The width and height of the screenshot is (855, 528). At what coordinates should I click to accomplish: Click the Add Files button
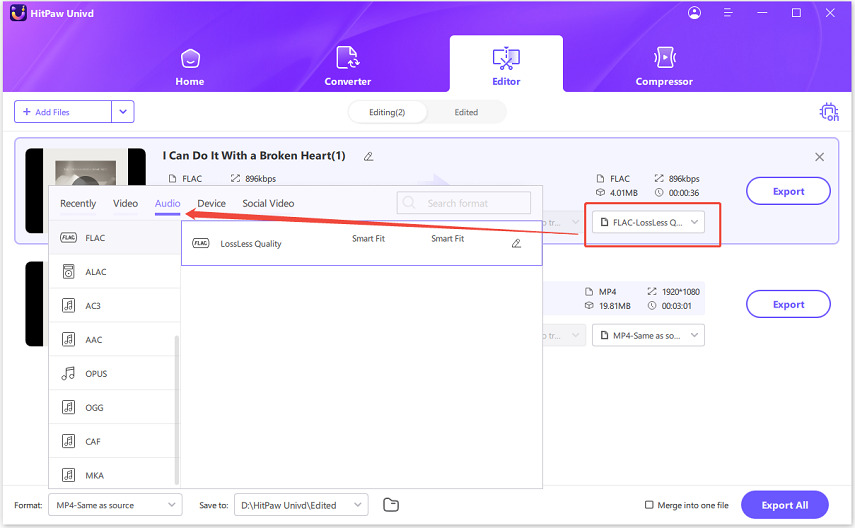(63, 112)
